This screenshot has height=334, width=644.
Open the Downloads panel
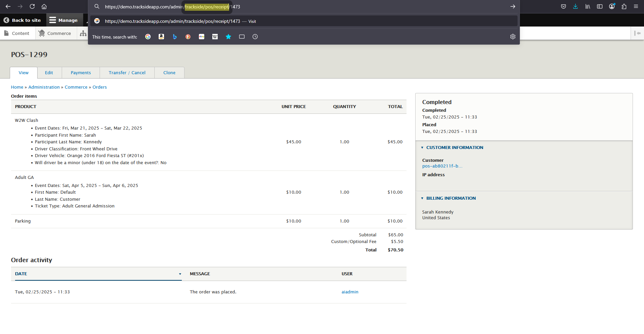[576, 6]
